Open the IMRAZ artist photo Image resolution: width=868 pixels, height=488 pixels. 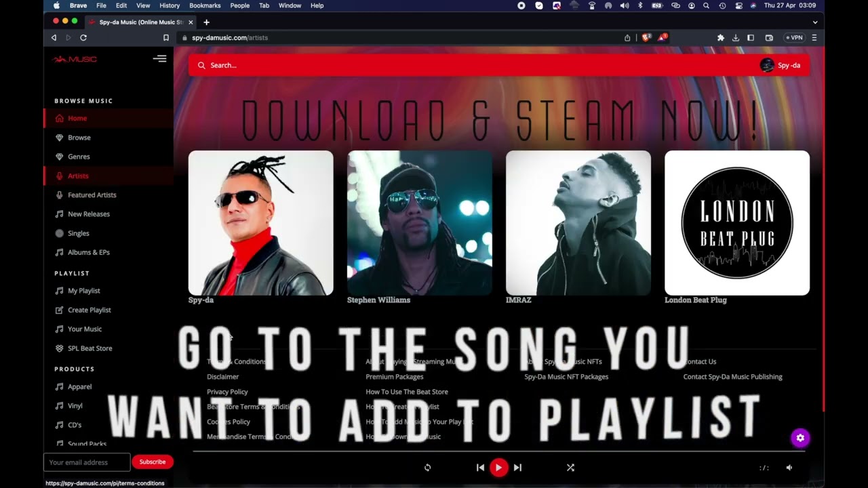coord(578,223)
